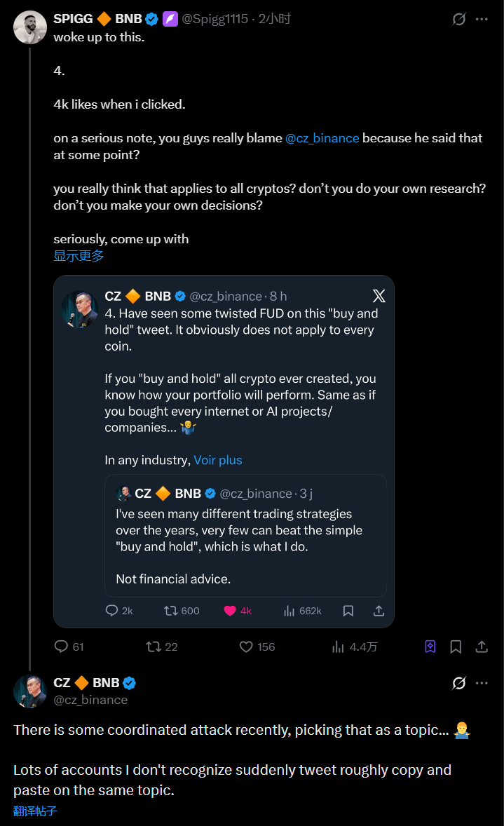This screenshot has width=504, height=826.
Task: Click the X logo in embedded tweet
Action: (379, 295)
